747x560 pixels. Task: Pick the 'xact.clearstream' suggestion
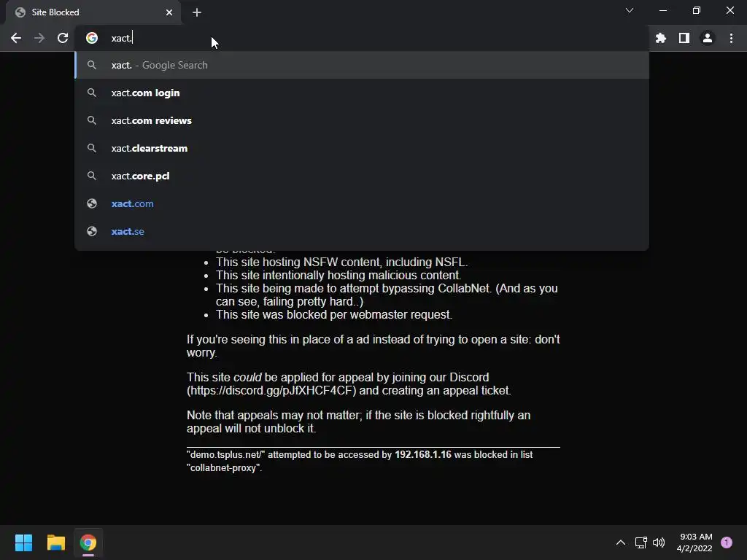[x=362, y=148]
